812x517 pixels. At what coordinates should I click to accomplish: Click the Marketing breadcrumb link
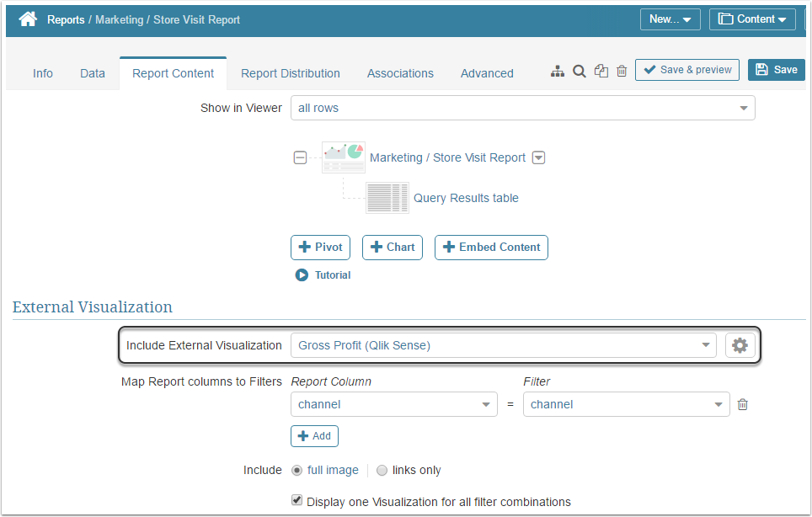[x=119, y=19]
